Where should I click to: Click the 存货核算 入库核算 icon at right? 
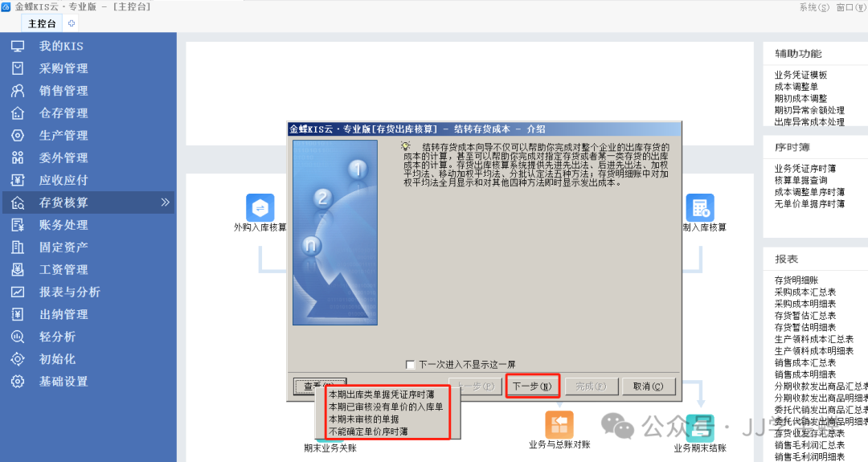(699, 207)
